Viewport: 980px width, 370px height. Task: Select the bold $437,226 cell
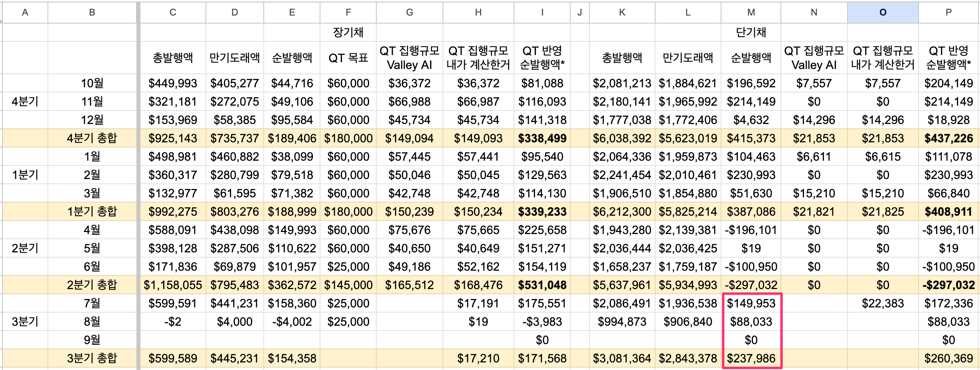[948, 138]
